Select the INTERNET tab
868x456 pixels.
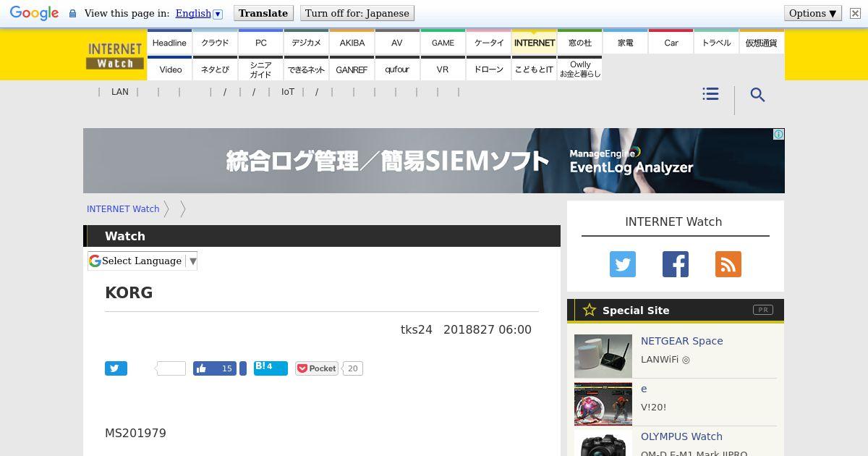click(534, 43)
